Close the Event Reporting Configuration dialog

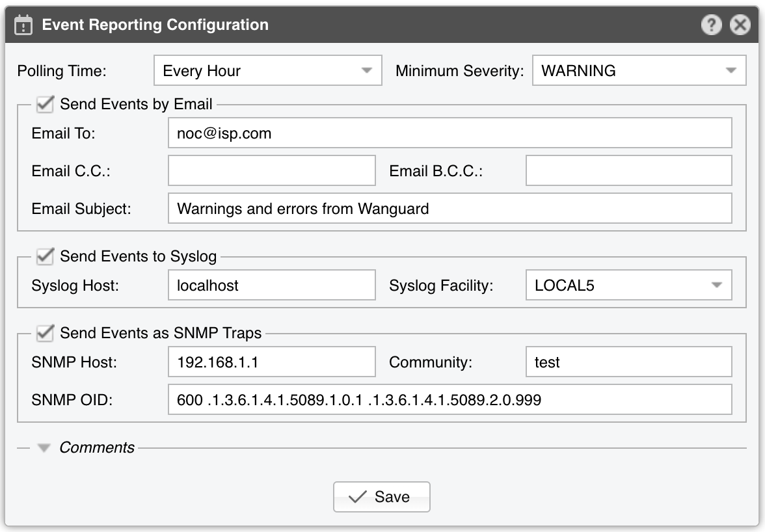click(740, 24)
